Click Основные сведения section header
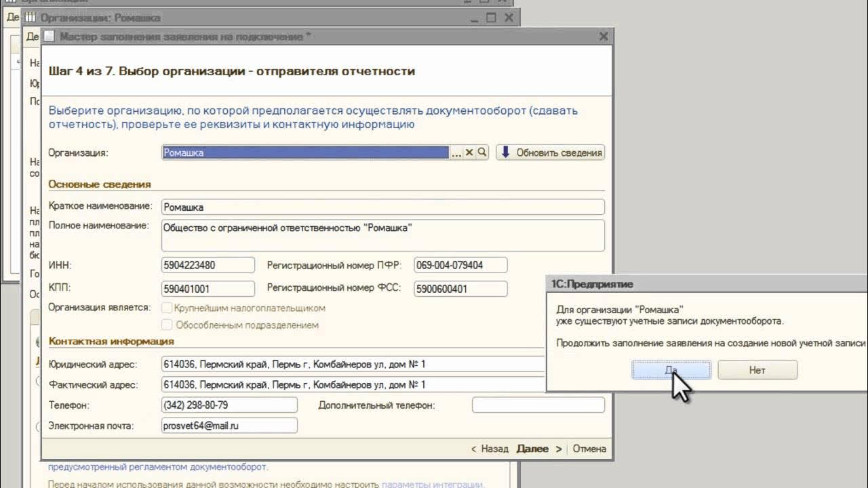The image size is (868, 488). 100,184
